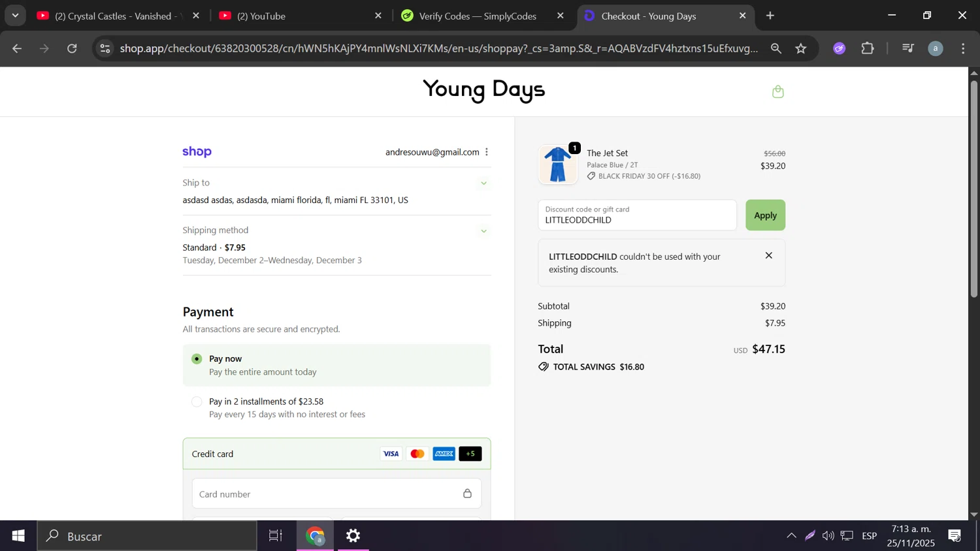
Task: Open the zoom magnifier icon in address bar
Action: 776,48
